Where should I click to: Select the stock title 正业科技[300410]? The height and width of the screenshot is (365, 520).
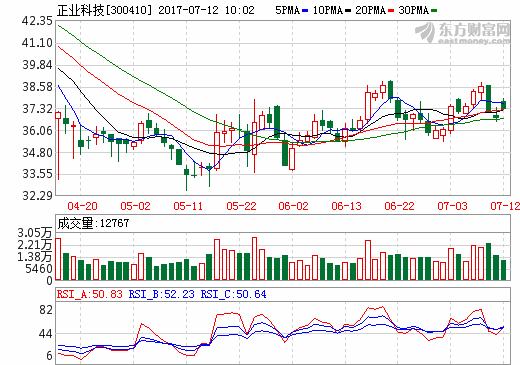pos(104,10)
